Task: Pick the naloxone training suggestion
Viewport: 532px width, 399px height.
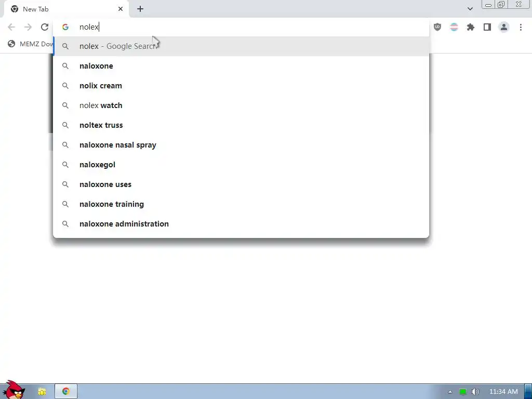Action: (241, 204)
